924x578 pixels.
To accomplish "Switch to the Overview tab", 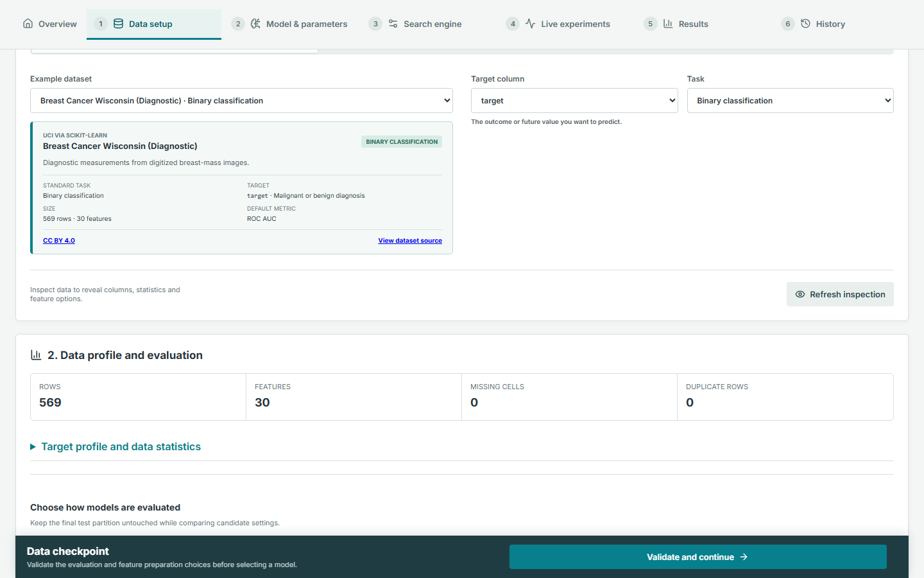I will tap(49, 24).
